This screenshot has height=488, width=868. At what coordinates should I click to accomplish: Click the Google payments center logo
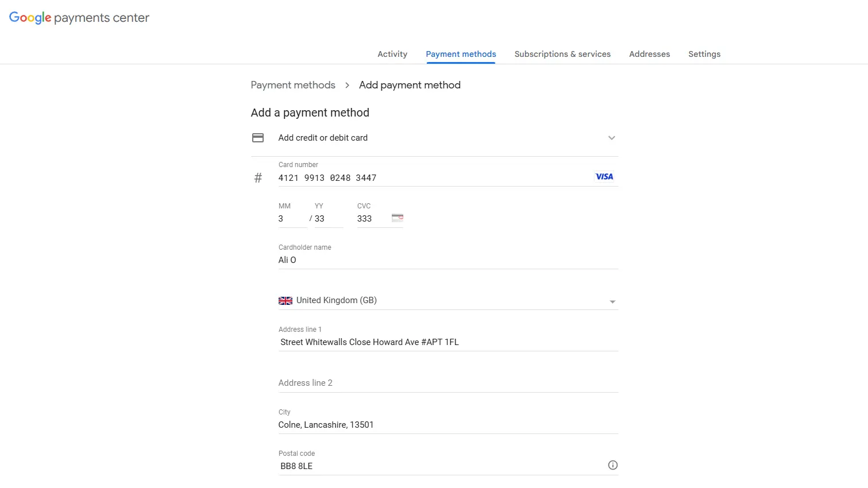79,18
